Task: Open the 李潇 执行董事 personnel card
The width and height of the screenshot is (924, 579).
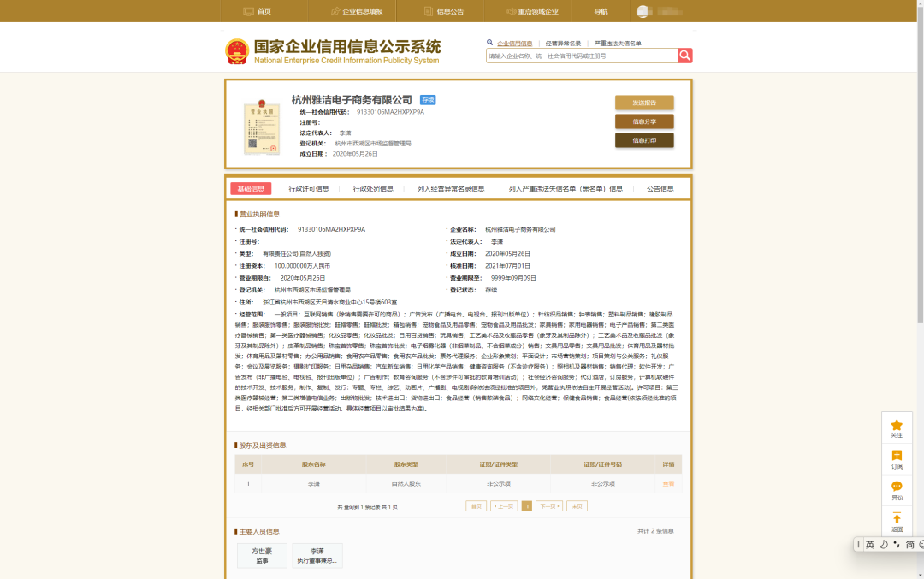Action: [x=317, y=555]
